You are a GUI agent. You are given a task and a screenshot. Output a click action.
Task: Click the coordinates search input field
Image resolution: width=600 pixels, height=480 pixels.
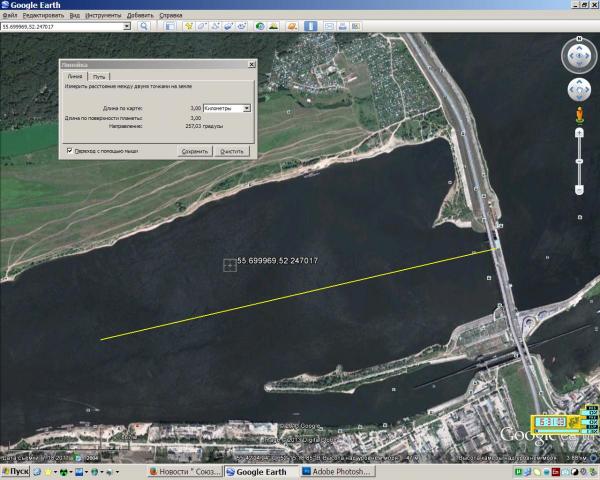(x=62, y=26)
